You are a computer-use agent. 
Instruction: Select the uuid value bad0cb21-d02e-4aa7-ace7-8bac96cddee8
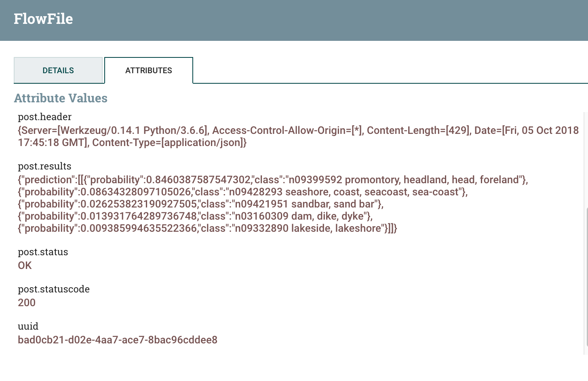[117, 340]
